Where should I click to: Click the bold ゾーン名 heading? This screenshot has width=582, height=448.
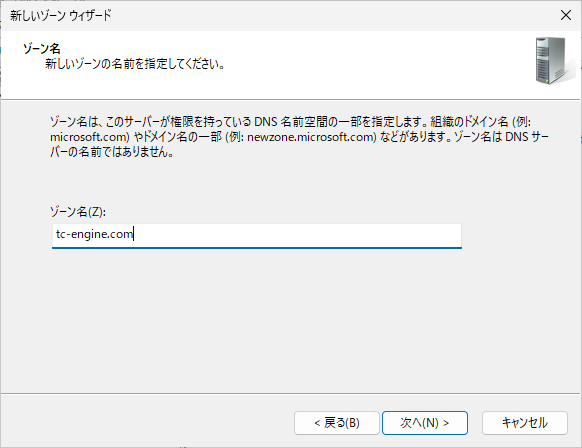pyautogui.click(x=42, y=49)
